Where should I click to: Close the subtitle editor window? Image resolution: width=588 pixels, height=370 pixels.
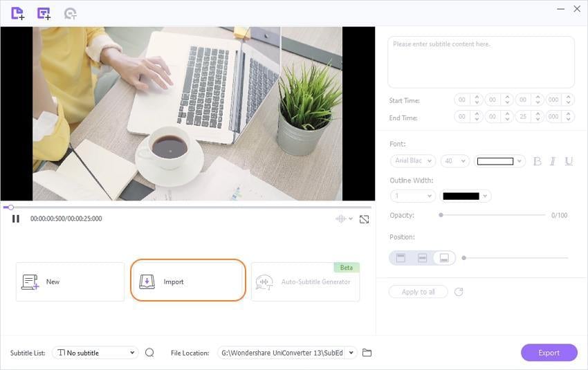577,8
